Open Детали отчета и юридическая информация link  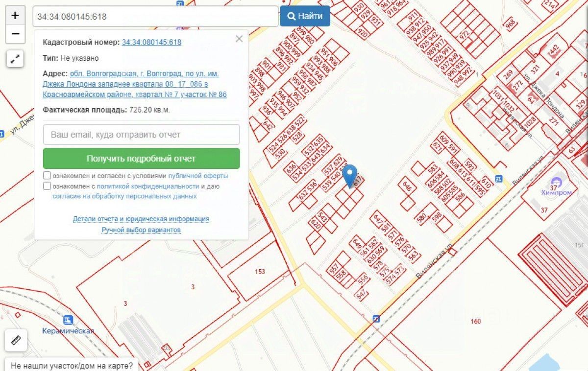click(x=141, y=219)
